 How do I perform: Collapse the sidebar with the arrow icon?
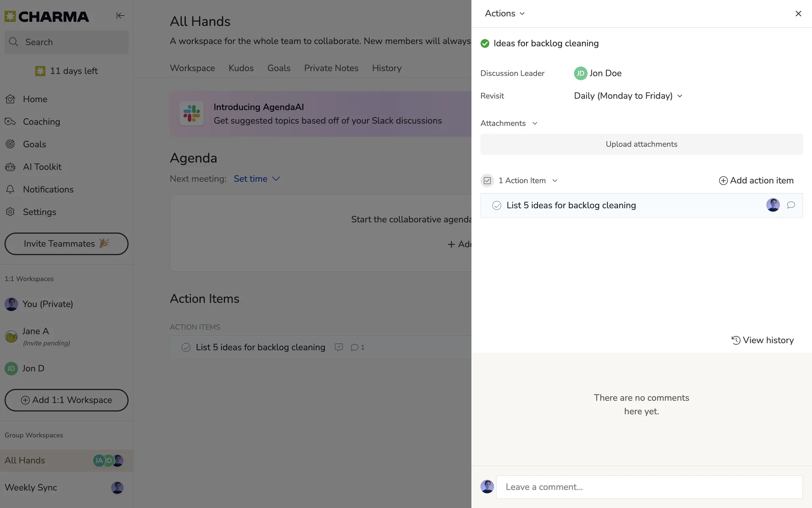tap(120, 16)
